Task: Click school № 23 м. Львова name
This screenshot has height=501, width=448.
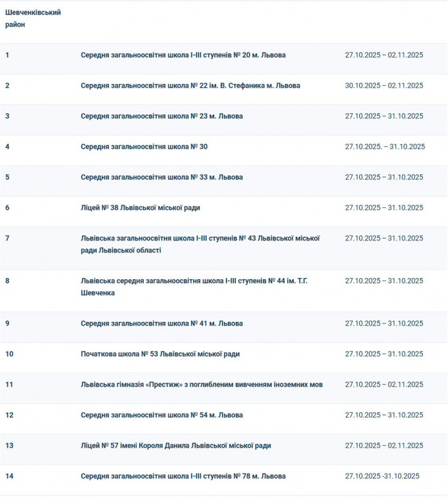Action: [161, 116]
